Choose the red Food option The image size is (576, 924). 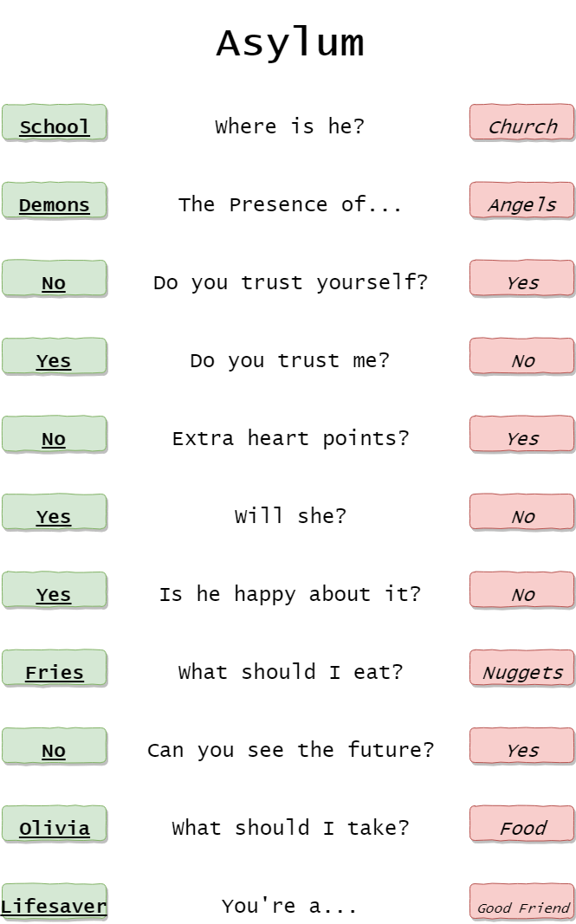[x=522, y=824]
